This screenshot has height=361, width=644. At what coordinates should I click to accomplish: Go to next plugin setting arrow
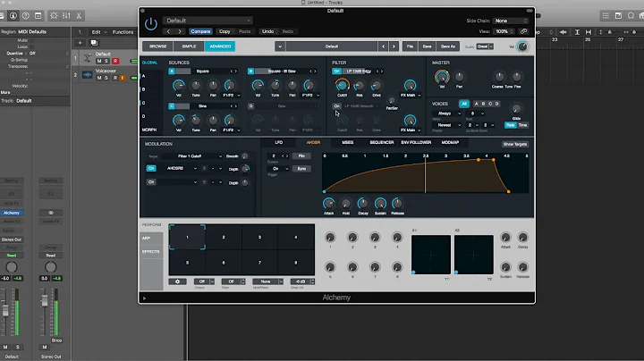[180, 31]
